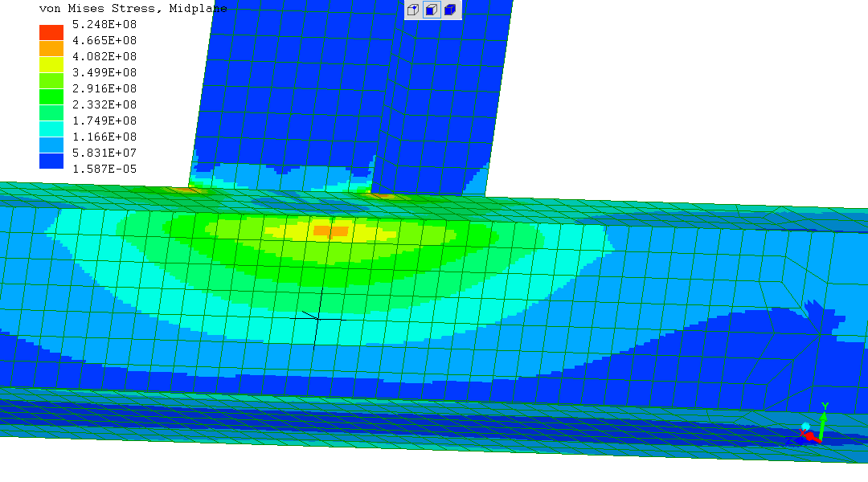Screen dimensions: 868x482
Task: Pick the yellow 4.082E+08 legend swatch
Action: tap(51, 64)
